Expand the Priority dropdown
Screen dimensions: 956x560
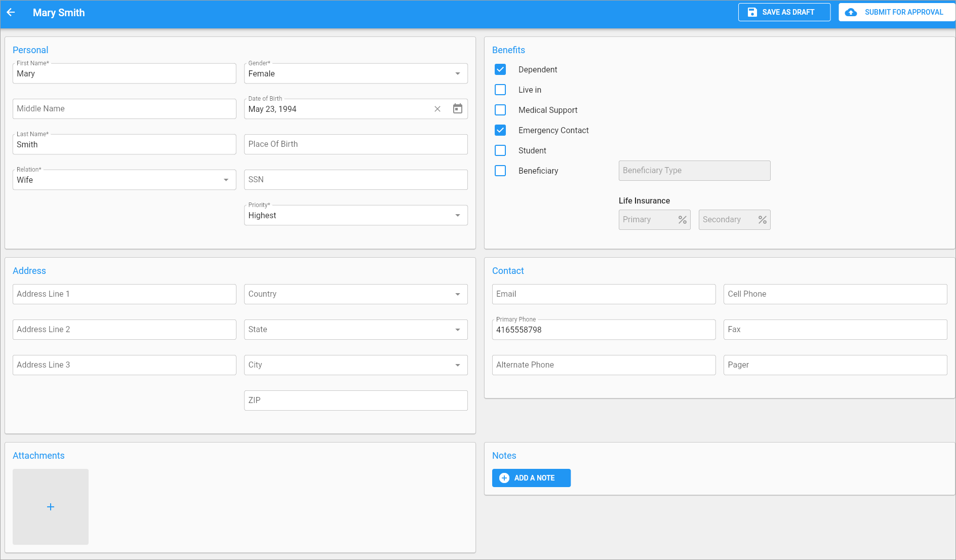tap(356, 215)
